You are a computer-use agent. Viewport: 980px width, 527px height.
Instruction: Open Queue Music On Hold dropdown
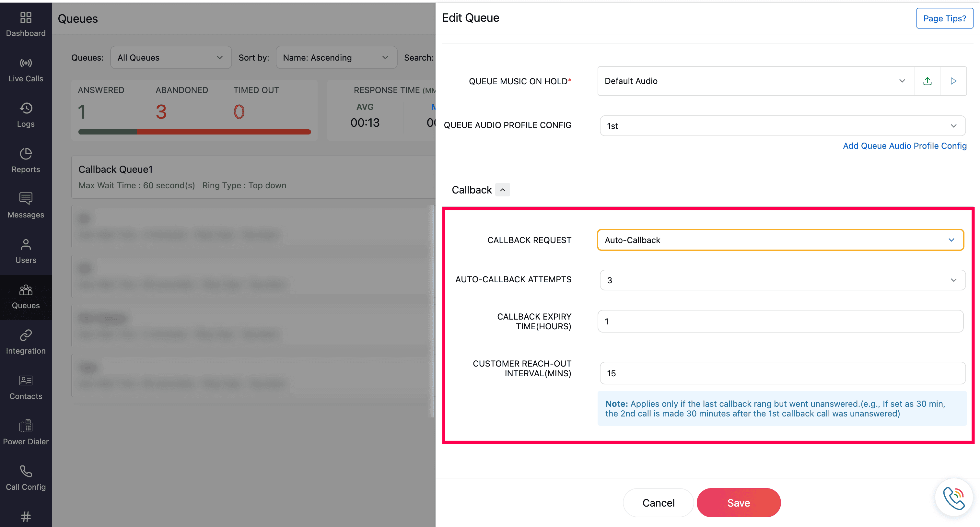click(x=755, y=81)
